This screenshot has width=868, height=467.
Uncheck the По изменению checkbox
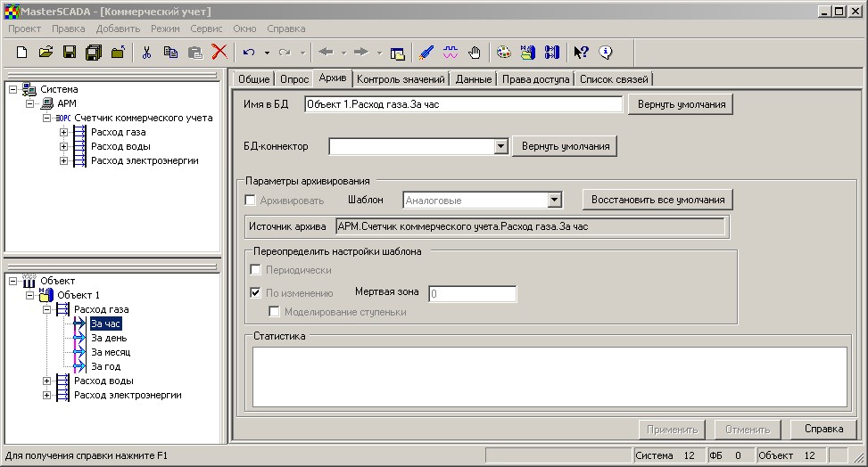click(255, 292)
